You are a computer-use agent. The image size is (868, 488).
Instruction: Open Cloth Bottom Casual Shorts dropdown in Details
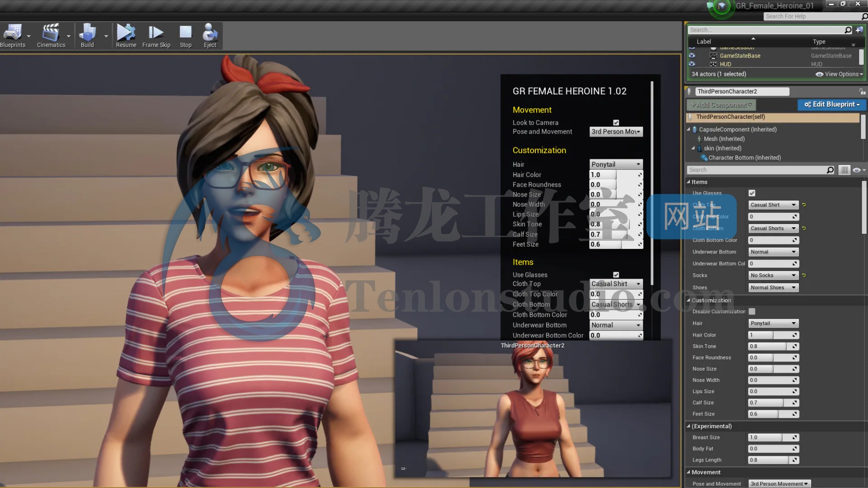(x=773, y=228)
